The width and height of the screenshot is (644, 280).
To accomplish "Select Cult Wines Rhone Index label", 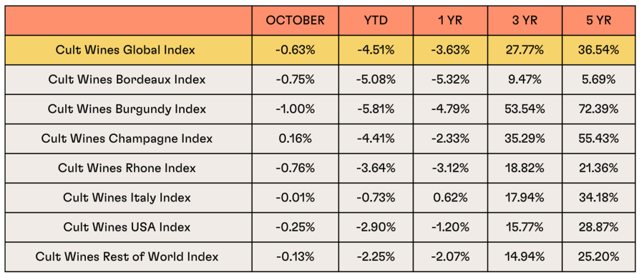I will click(x=127, y=168).
